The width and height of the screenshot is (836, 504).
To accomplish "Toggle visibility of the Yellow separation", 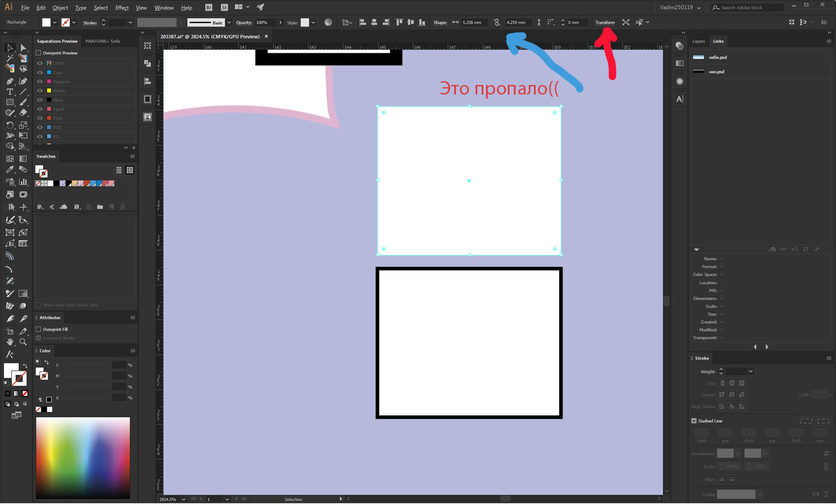I will click(x=40, y=91).
